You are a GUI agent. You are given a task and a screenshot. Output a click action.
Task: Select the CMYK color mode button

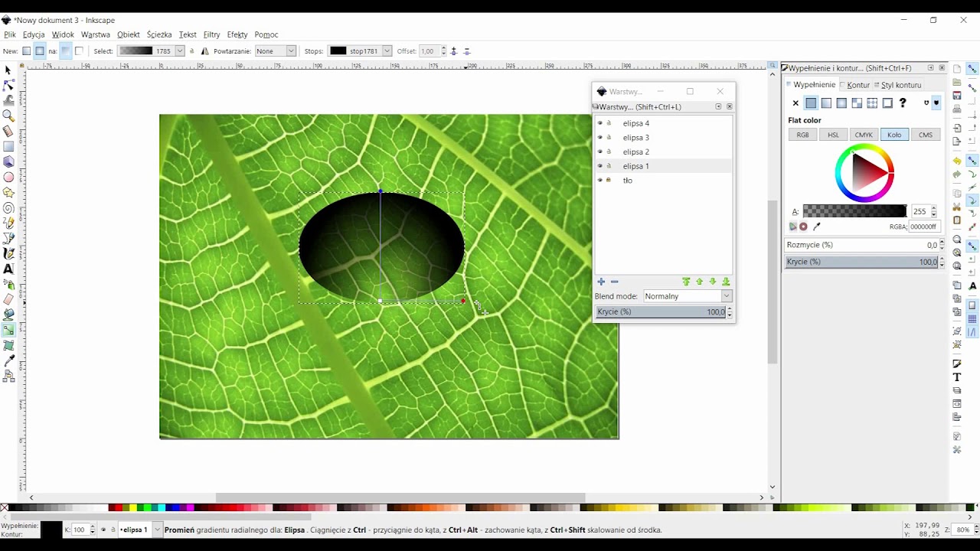pos(864,135)
